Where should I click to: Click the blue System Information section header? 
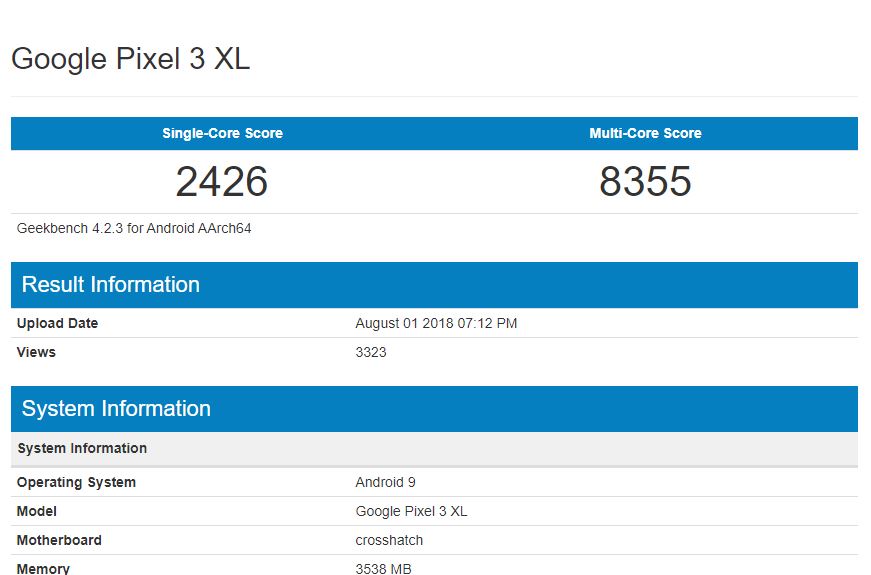pyautogui.click(x=434, y=409)
